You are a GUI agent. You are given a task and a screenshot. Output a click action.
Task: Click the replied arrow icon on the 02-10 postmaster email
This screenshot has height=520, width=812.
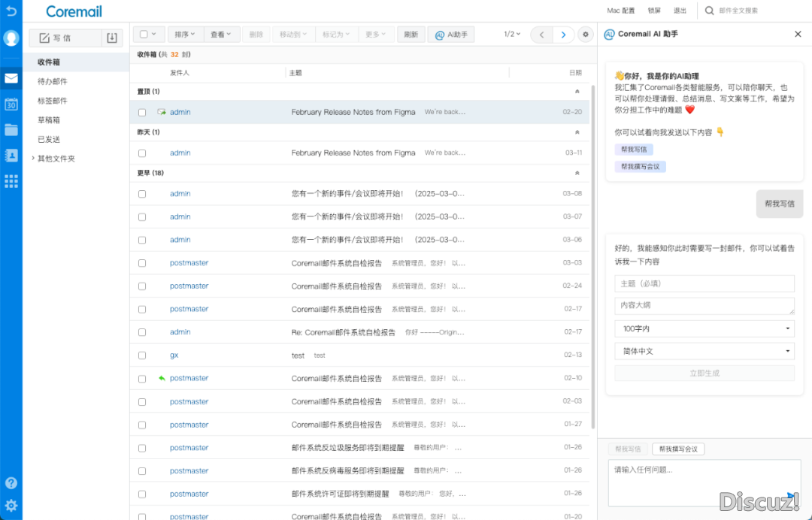[162, 378]
